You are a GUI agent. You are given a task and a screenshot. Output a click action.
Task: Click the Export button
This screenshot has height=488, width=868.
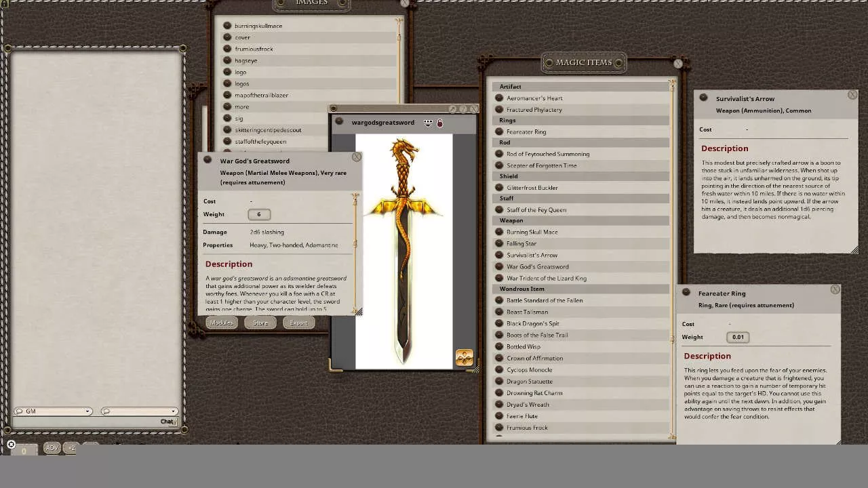[298, 323]
